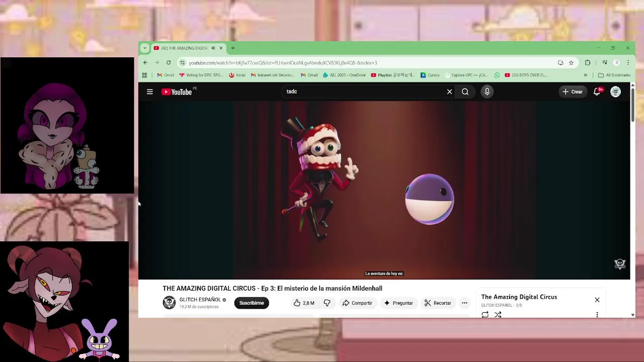This screenshot has height=362, width=644.
Task: Open the GLITCH ESPAÑOL channel name link
Action: 200,300
